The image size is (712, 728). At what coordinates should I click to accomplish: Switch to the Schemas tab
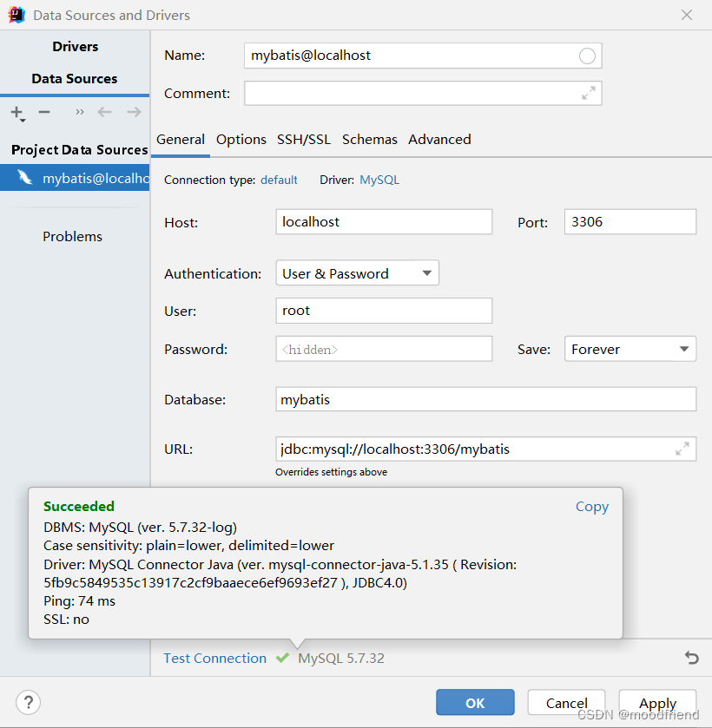pos(370,140)
